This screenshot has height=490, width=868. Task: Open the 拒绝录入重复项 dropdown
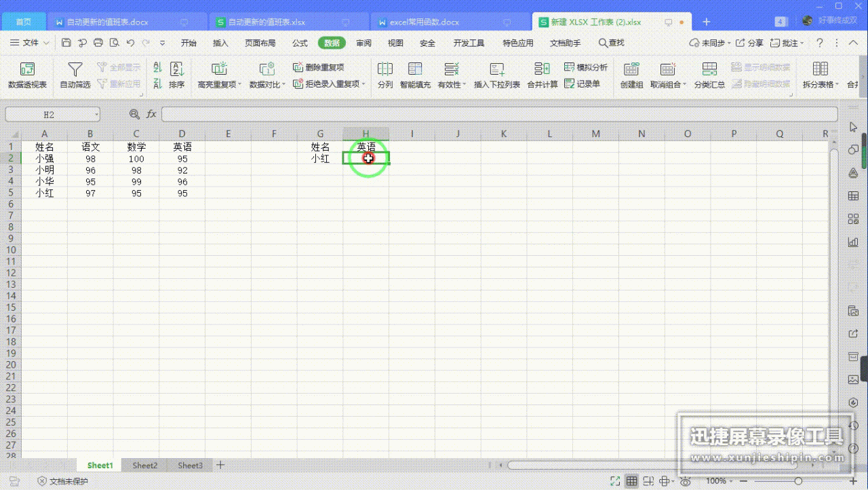coord(363,84)
